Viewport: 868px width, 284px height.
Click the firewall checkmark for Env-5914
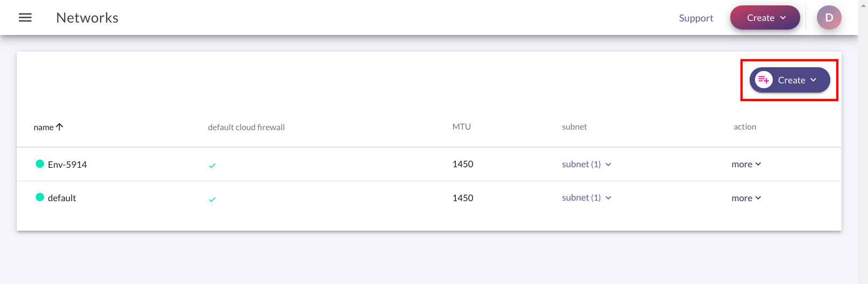pyautogui.click(x=213, y=166)
